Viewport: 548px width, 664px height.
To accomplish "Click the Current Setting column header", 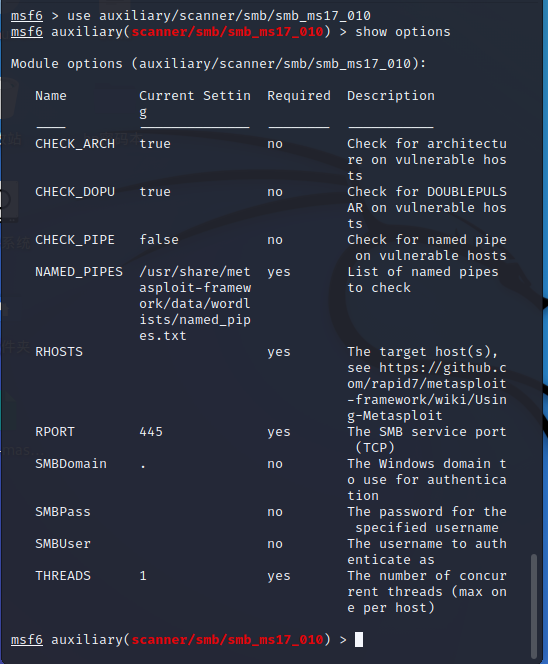I will pyautogui.click(x=195, y=104).
